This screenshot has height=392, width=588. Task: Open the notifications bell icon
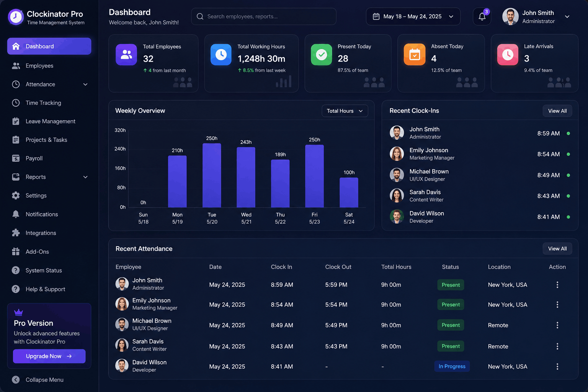(482, 16)
